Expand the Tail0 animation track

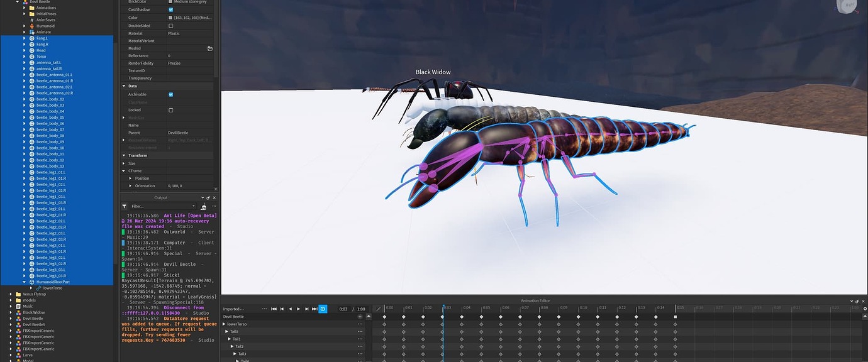click(227, 331)
